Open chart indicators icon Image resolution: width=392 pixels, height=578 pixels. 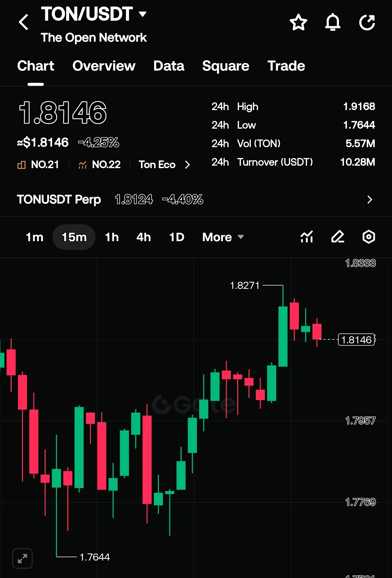coord(307,237)
